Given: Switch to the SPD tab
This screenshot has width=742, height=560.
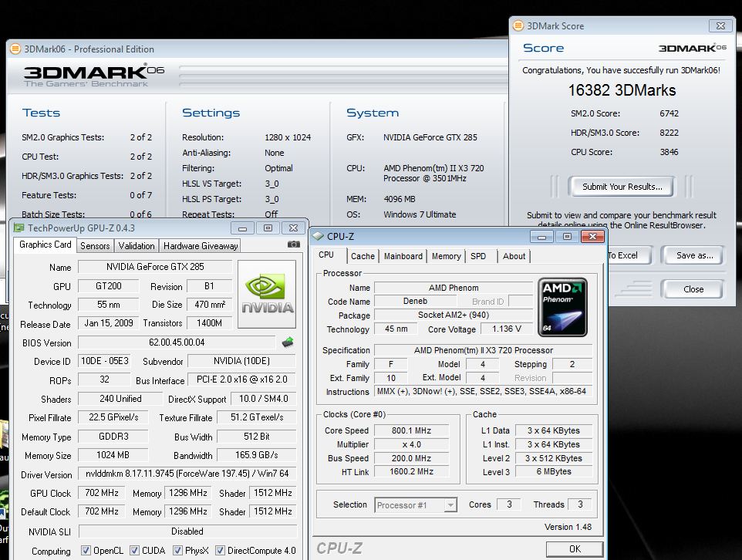Looking at the screenshot, I should click(x=478, y=256).
